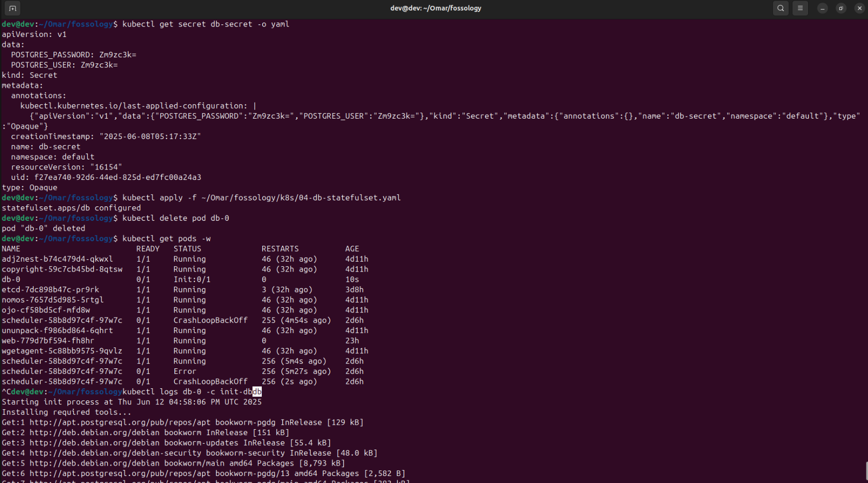This screenshot has height=483, width=868.
Task: Click the '256 (2s ago)' restarts value
Action: [x=290, y=382]
